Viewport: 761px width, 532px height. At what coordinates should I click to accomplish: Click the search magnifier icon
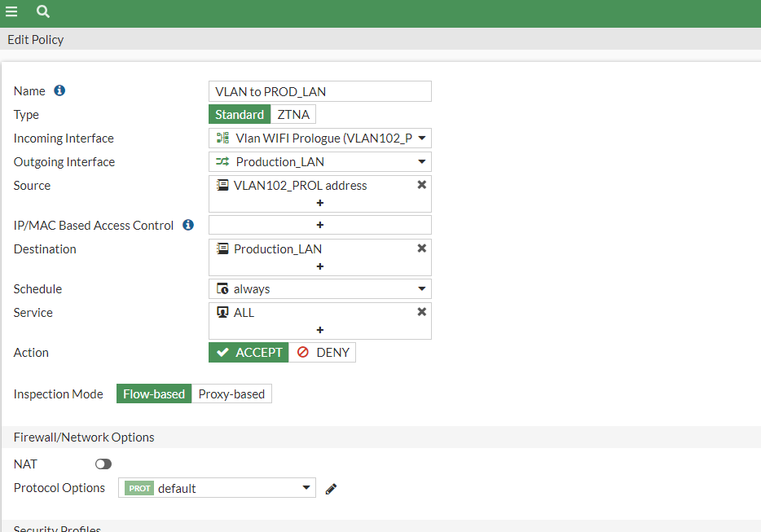[43, 11]
